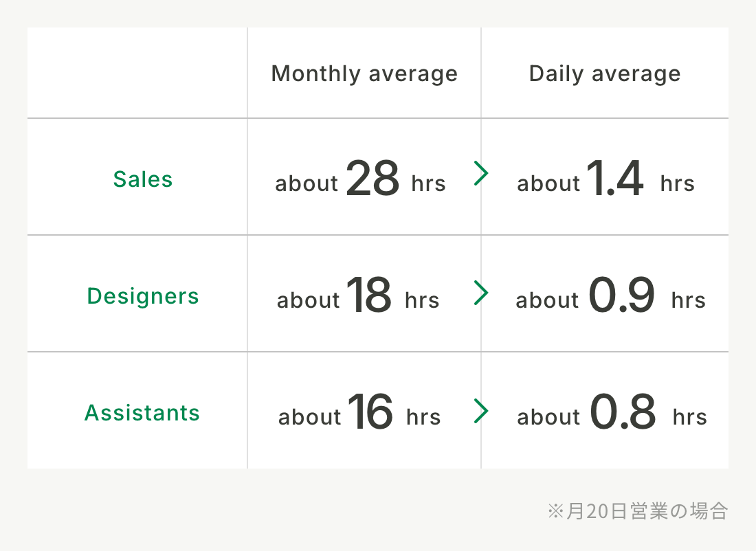Click the empty top-left header cell
Screen dimensions: 756x551
point(137,72)
